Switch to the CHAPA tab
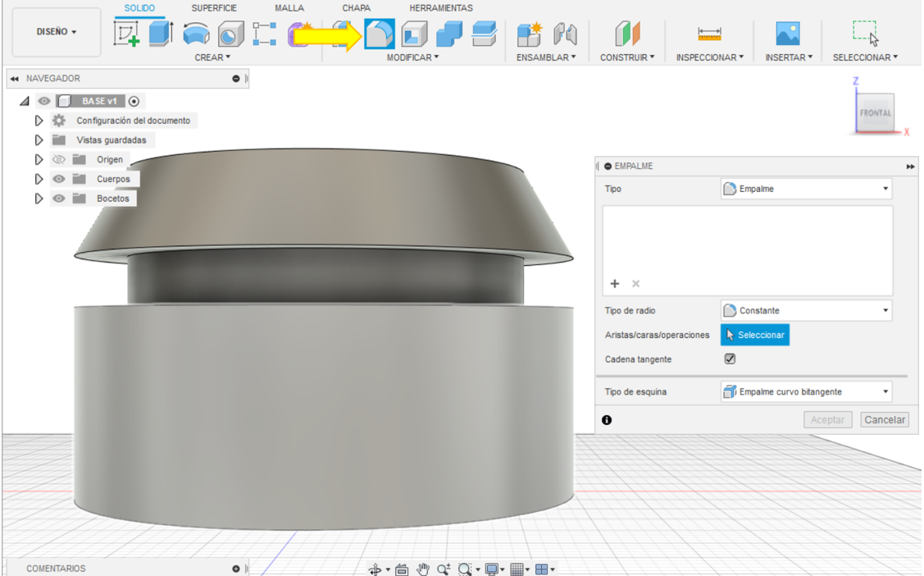The height and width of the screenshot is (576, 924). (x=357, y=8)
